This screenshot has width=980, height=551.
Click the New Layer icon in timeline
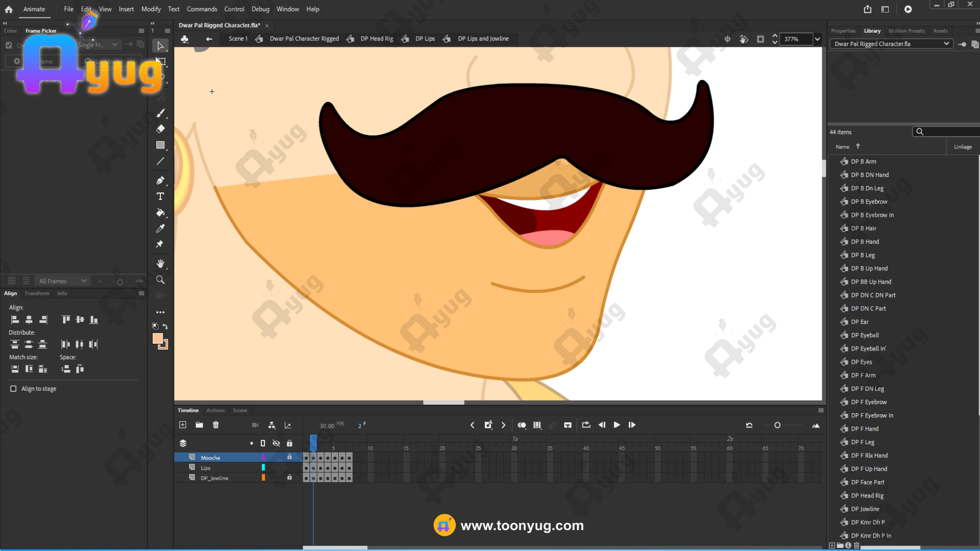point(183,425)
